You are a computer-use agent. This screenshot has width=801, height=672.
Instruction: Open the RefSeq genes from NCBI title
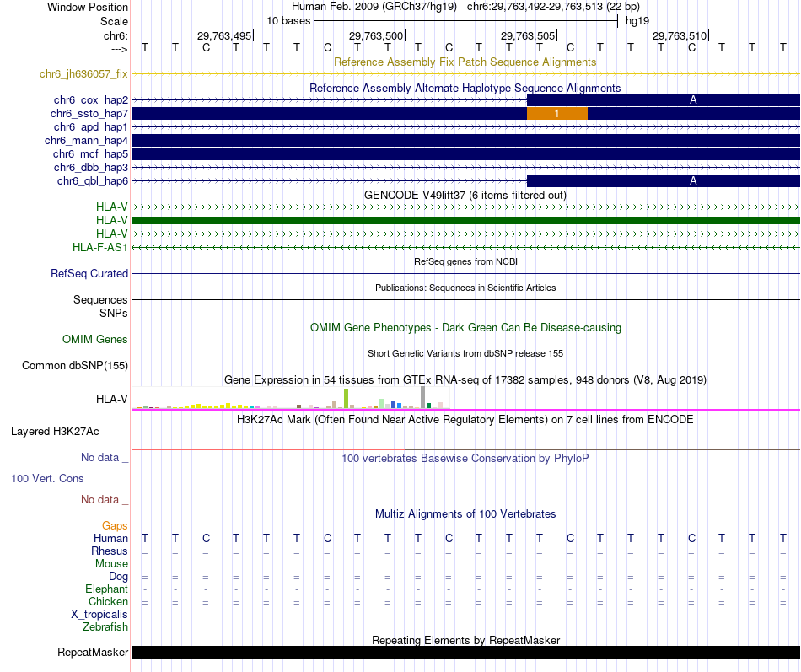pos(465,261)
